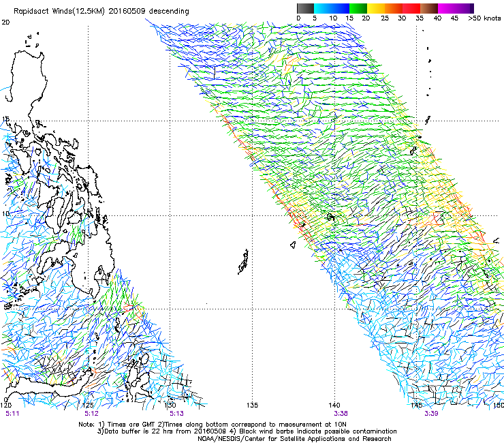Click the "45" label under the color scale
Screen dimensions: 504x443
[x=454, y=18]
